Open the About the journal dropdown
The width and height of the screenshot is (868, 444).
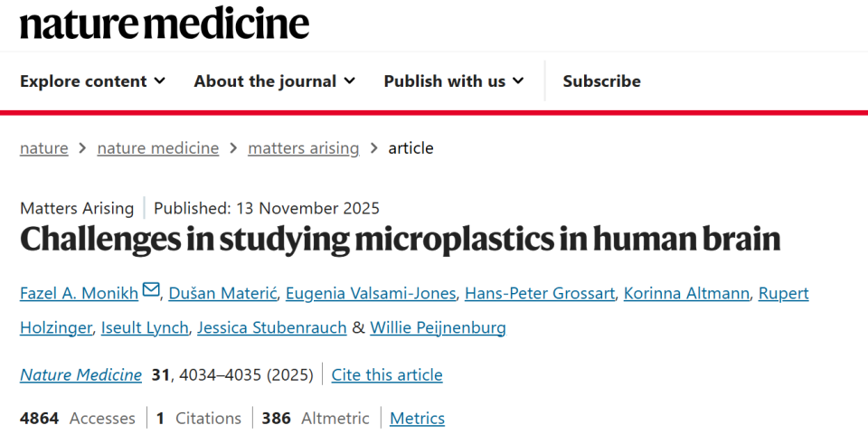[x=274, y=81]
